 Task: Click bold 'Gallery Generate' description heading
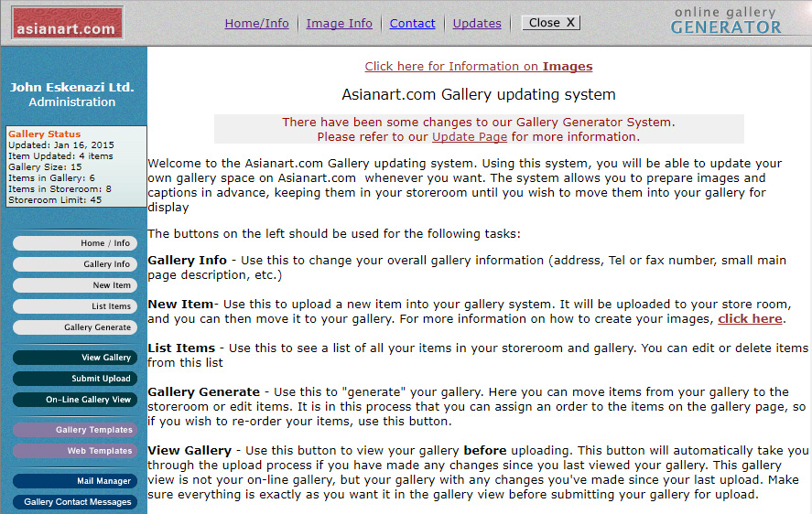click(x=203, y=392)
